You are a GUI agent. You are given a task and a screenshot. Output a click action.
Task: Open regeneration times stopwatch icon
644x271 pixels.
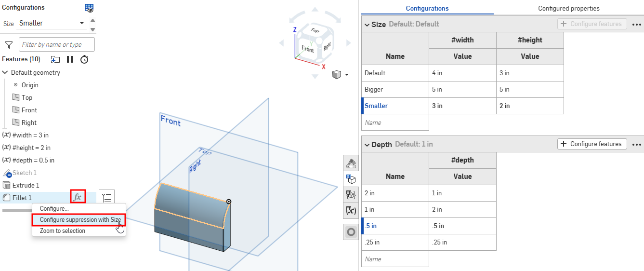coord(84,59)
